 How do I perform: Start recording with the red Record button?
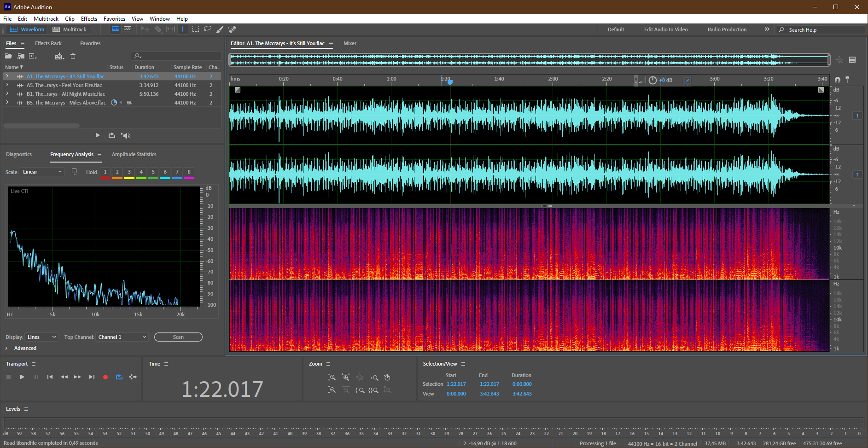(x=105, y=377)
